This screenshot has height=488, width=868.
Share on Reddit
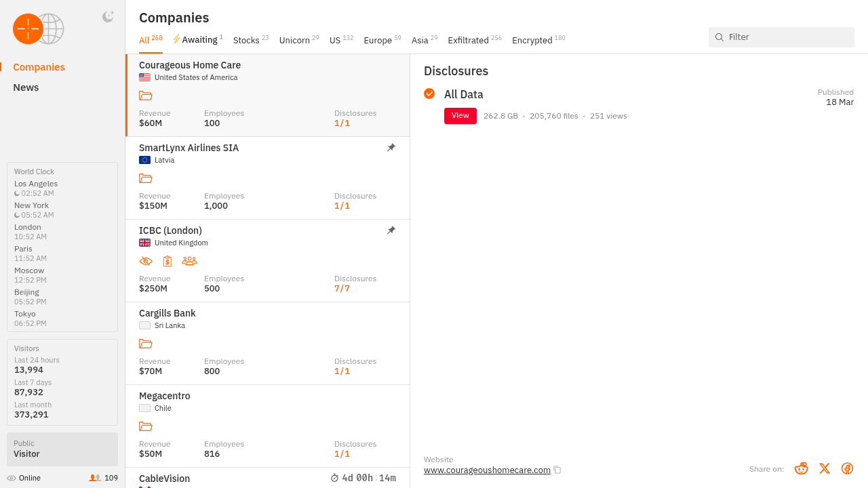(802, 468)
